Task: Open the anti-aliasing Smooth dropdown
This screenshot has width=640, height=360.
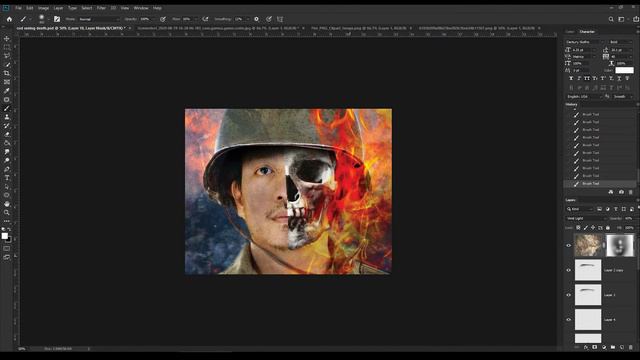Action: tap(623, 97)
